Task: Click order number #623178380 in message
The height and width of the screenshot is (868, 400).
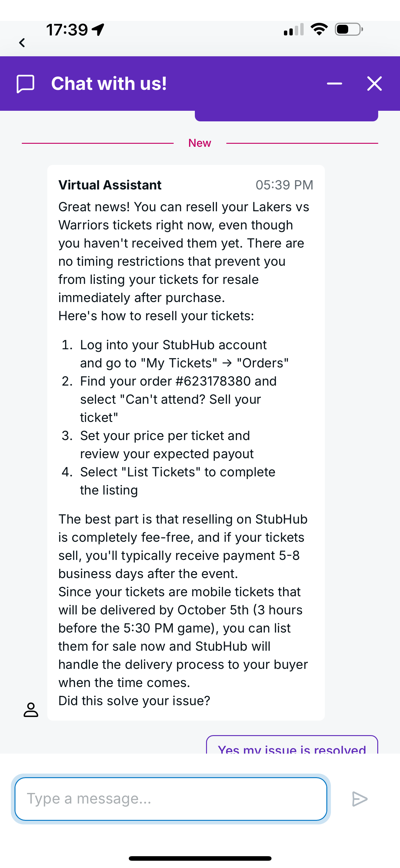Action: (213, 381)
